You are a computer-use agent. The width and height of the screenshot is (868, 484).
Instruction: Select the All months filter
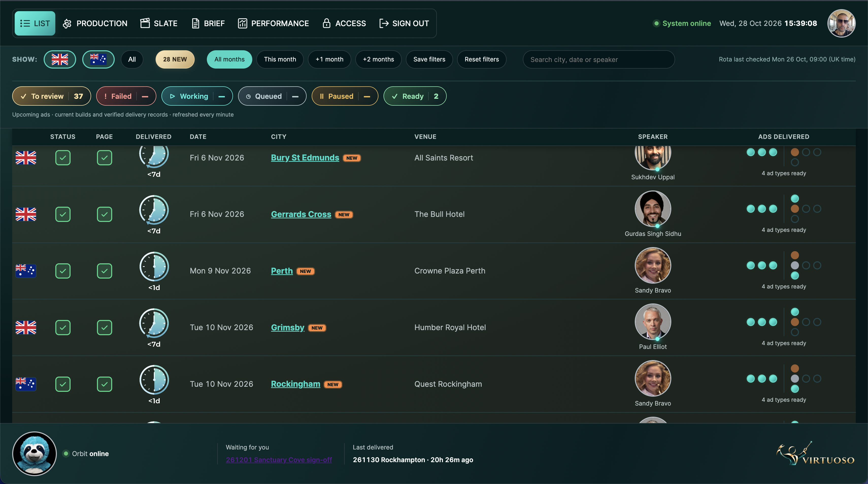coord(229,59)
